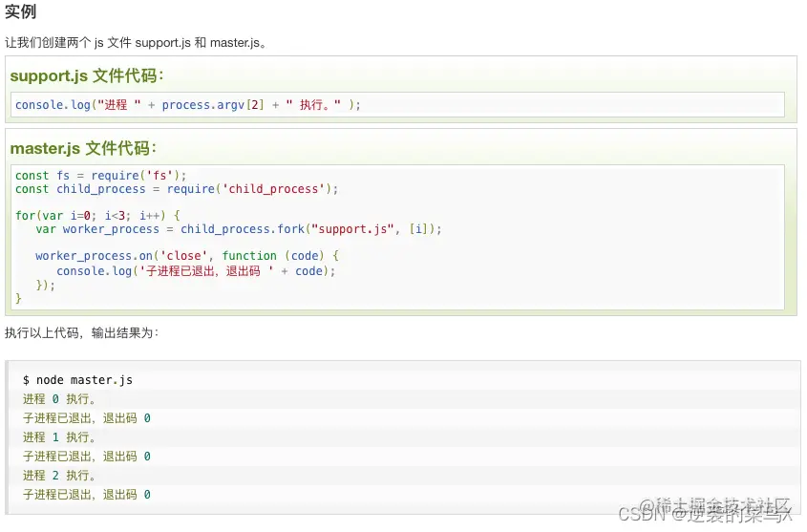Screen dimensions: 807x532
Task: Click the output line '进程 0 执行。'
Action: [59, 399]
